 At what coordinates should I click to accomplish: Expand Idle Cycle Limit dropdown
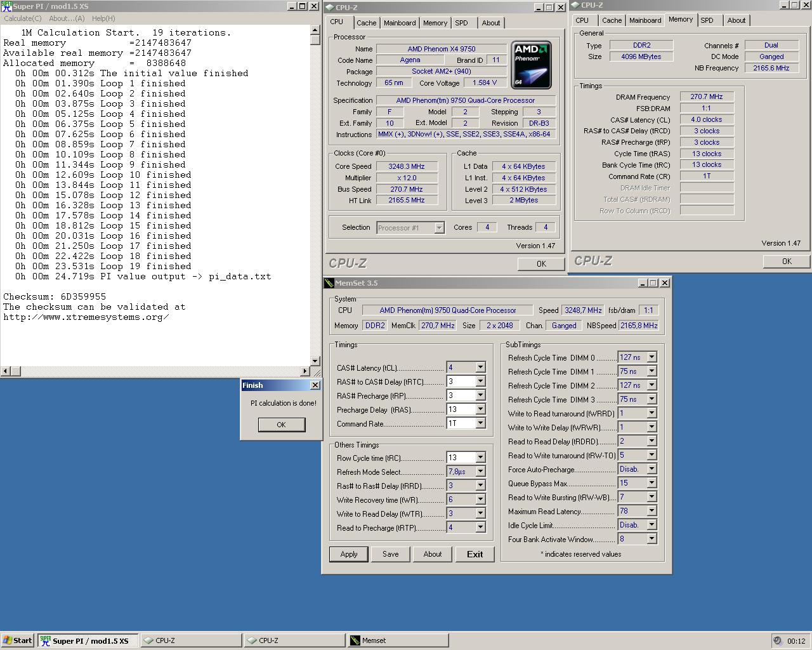652,525
